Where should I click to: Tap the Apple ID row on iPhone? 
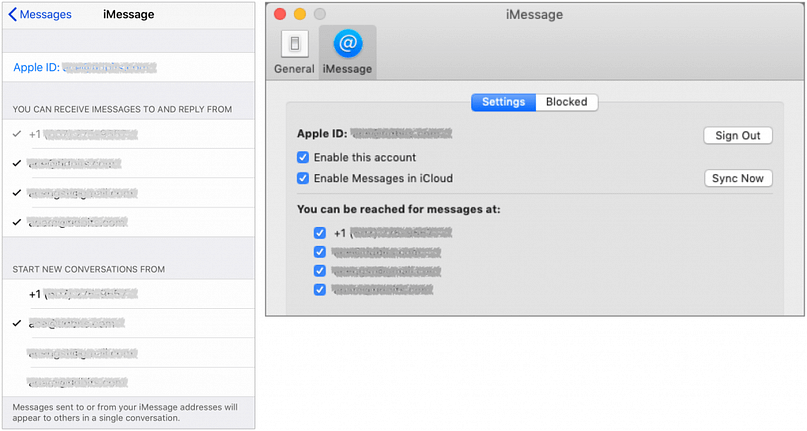point(129,67)
